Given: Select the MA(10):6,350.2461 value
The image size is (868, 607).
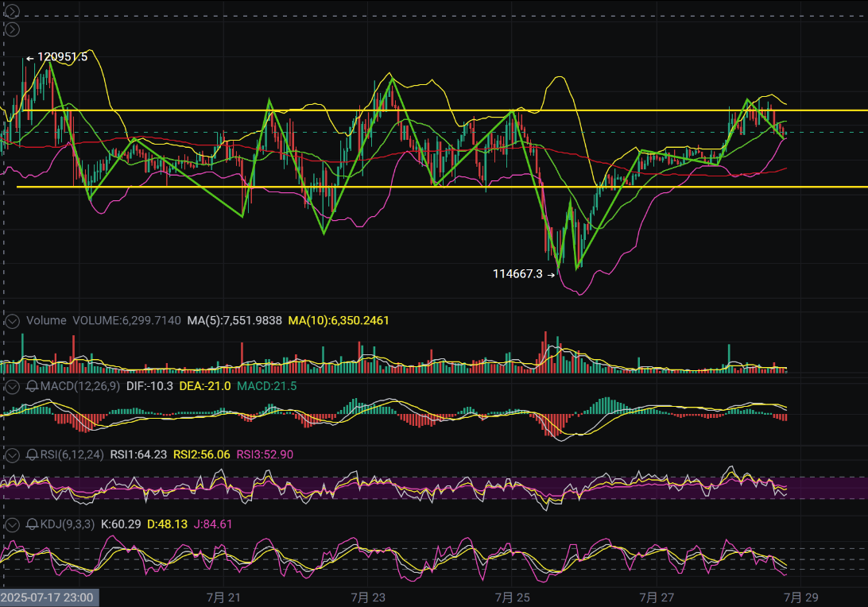Looking at the screenshot, I should click(x=339, y=320).
